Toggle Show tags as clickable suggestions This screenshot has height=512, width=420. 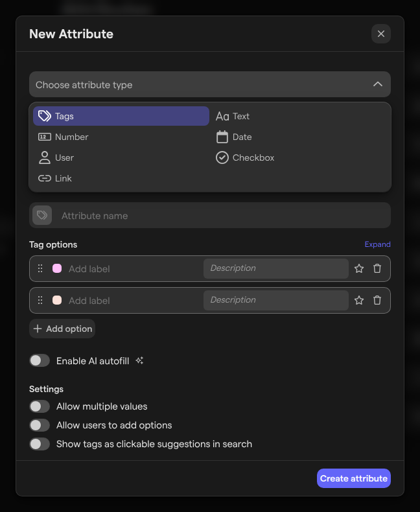(40, 444)
